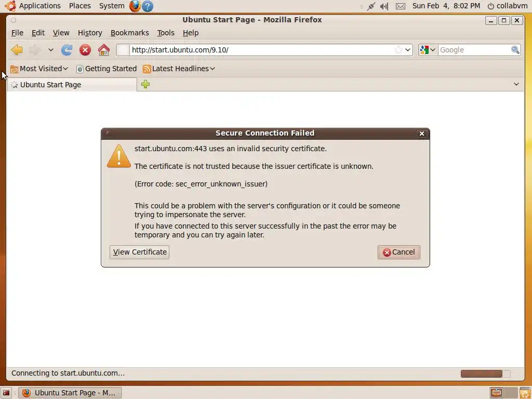Open the History menu
The image size is (532, 399).
click(90, 33)
